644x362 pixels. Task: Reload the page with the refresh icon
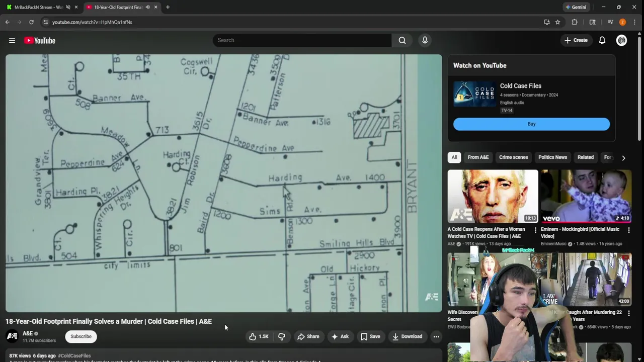click(x=31, y=22)
